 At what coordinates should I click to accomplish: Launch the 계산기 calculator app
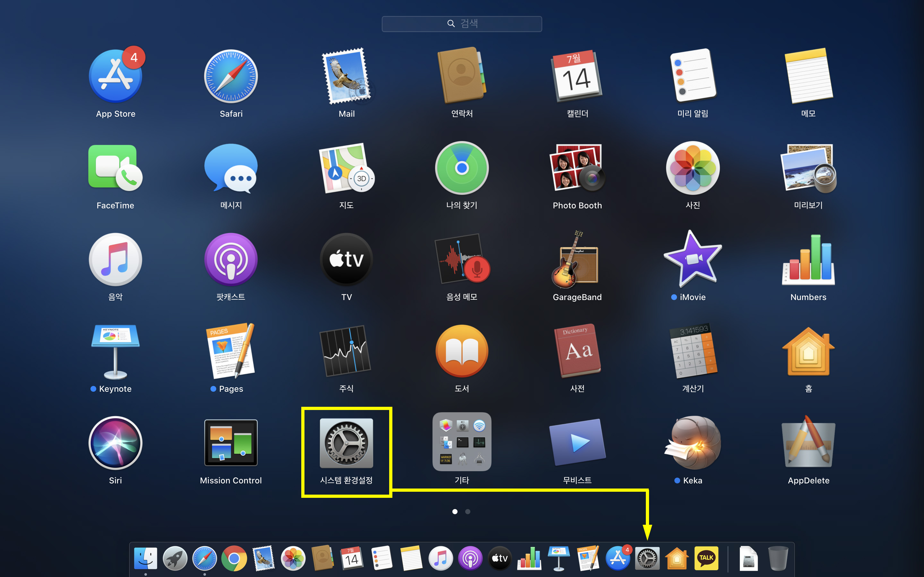(x=693, y=351)
